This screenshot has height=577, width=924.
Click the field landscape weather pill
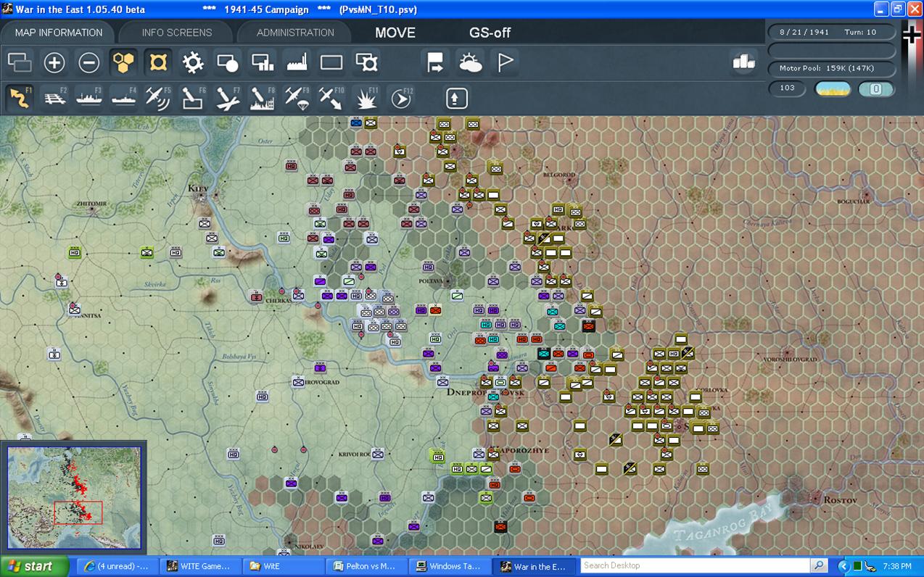click(x=833, y=88)
